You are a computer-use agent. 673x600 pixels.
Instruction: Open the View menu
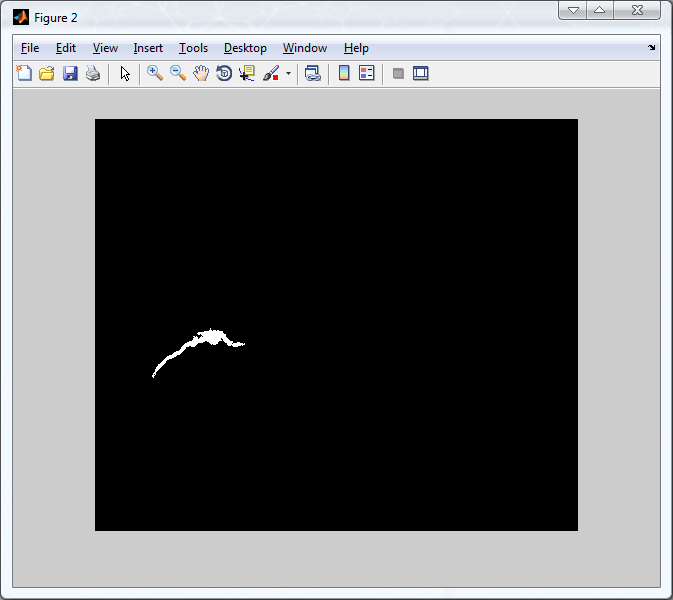tap(105, 48)
